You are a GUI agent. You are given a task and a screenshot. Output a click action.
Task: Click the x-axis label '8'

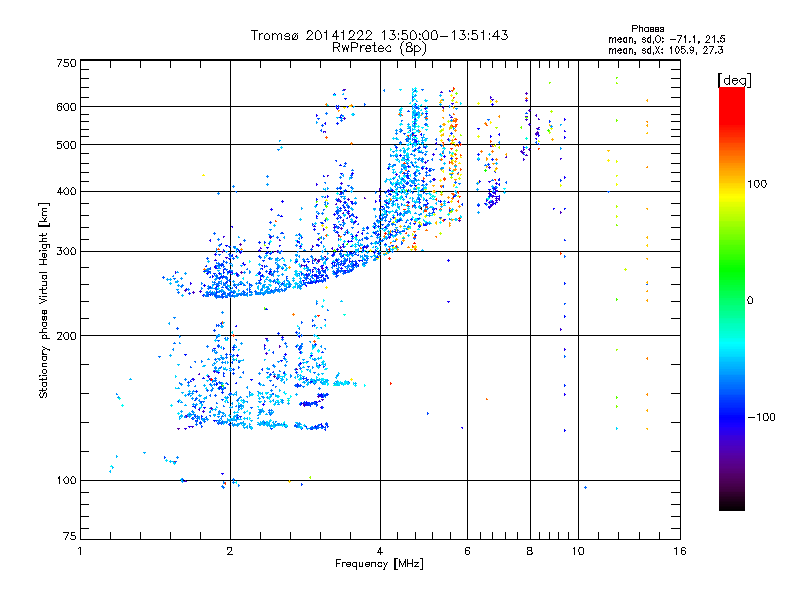pos(530,551)
